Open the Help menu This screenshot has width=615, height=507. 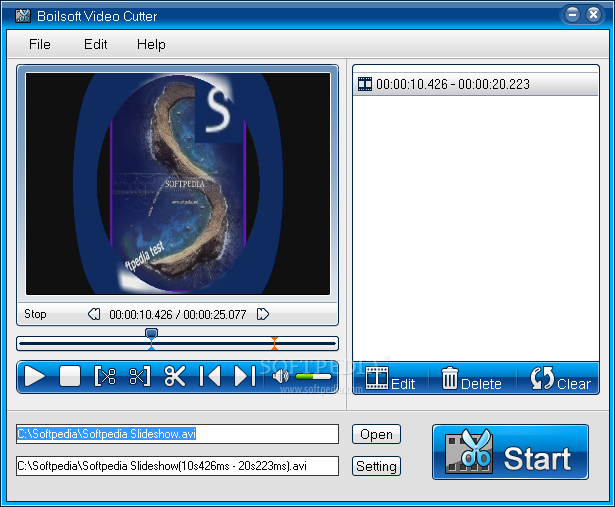click(151, 44)
